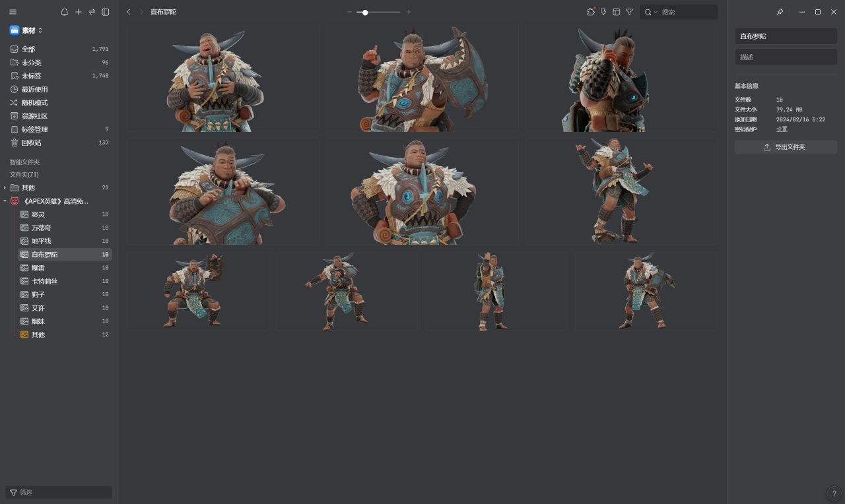845x504 pixels.
Task: Click the 文件夹(71) section header
Action: pyautogui.click(x=24, y=175)
